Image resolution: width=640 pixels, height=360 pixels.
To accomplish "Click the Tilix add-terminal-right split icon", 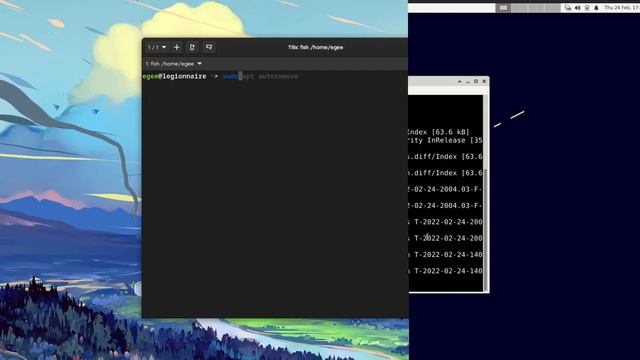I will click(193, 47).
